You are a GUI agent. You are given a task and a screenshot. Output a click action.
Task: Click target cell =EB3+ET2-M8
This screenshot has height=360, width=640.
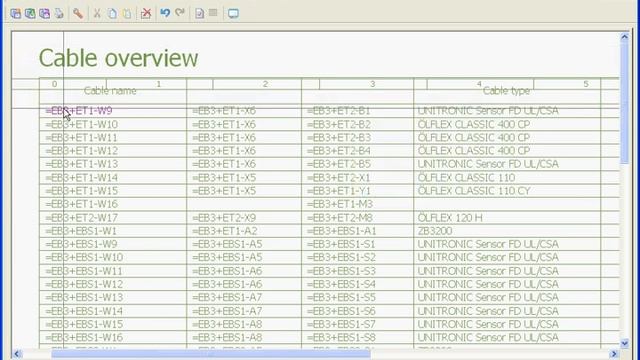340,218
